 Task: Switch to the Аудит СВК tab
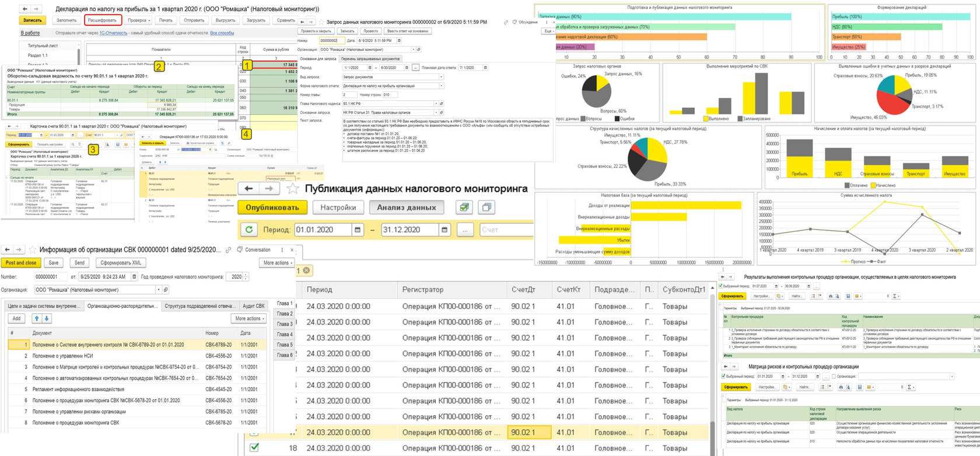click(254, 306)
